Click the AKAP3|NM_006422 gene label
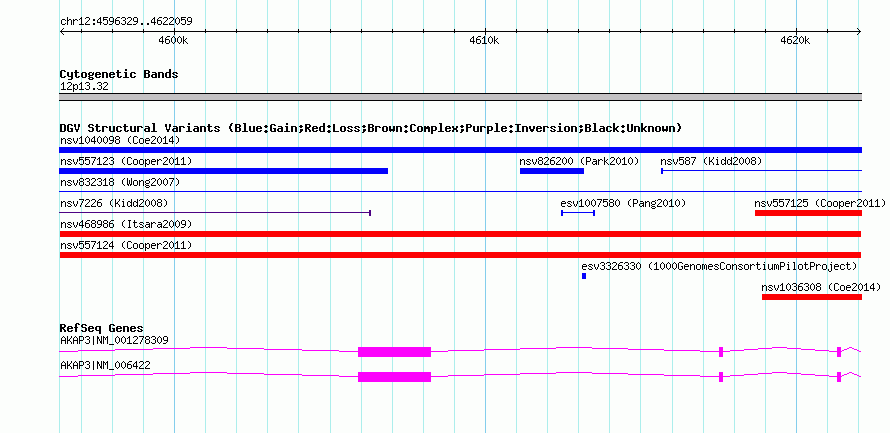 105,365
